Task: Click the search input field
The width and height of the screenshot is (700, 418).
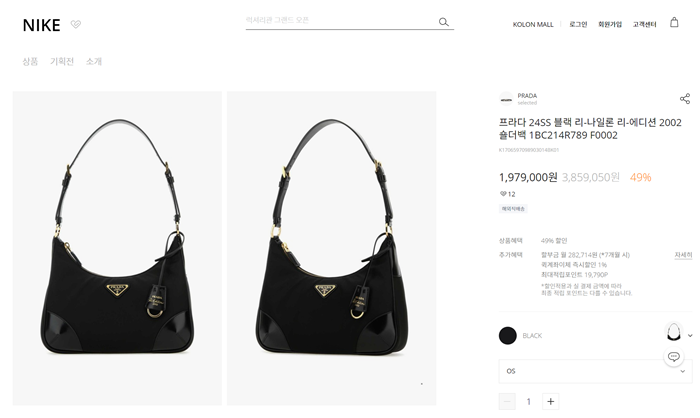Action: tap(342, 21)
